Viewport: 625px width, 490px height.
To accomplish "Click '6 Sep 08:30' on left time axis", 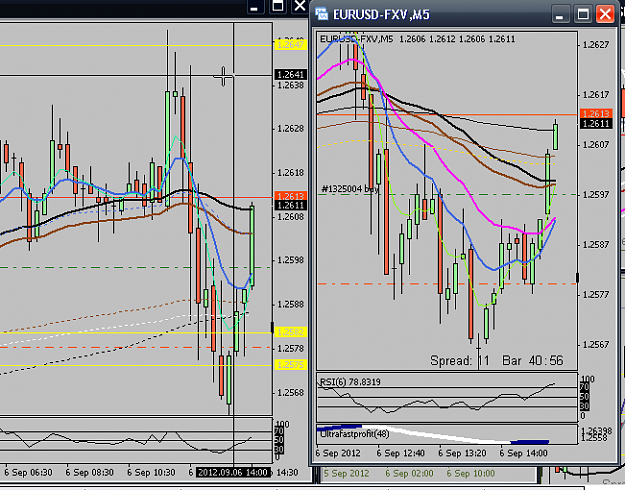I will (x=89, y=472).
